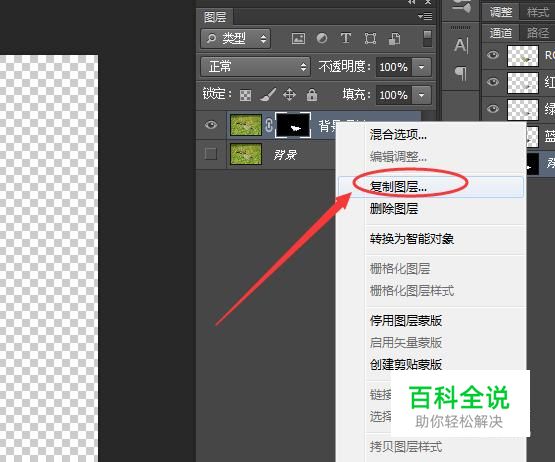Image resolution: width=555 pixels, height=462 pixels.
Task: Toggle visibility of RGB channel eye
Action: click(x=493, y=55)
